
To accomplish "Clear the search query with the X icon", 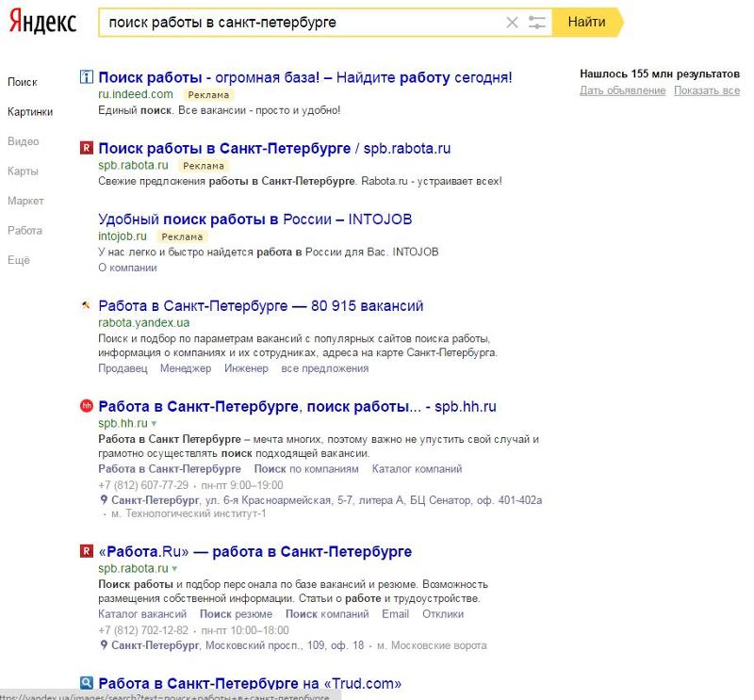I will (x=512, y=22).
